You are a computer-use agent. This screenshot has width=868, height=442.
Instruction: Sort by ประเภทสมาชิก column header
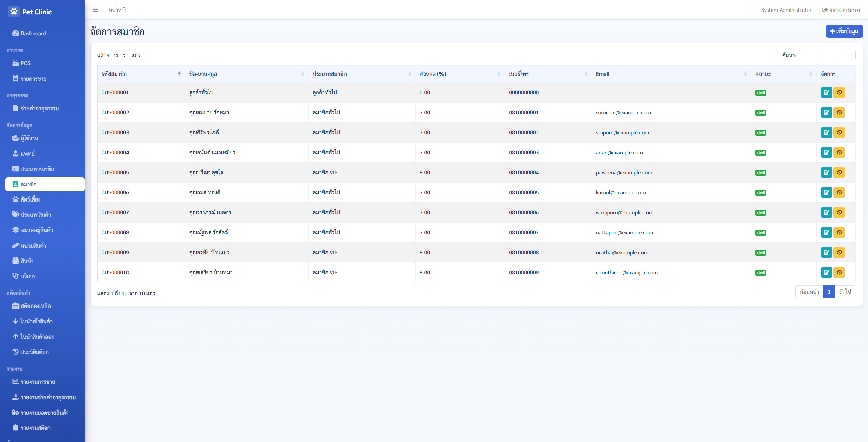pos(362,74)
